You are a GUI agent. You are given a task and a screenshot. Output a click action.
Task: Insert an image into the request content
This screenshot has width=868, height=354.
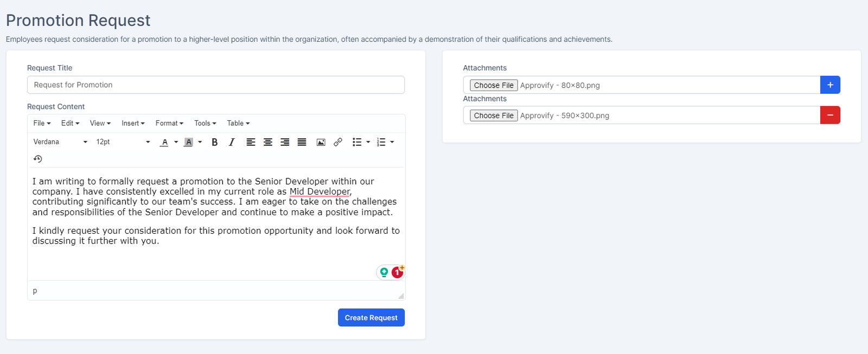click(x=321, y=141)
